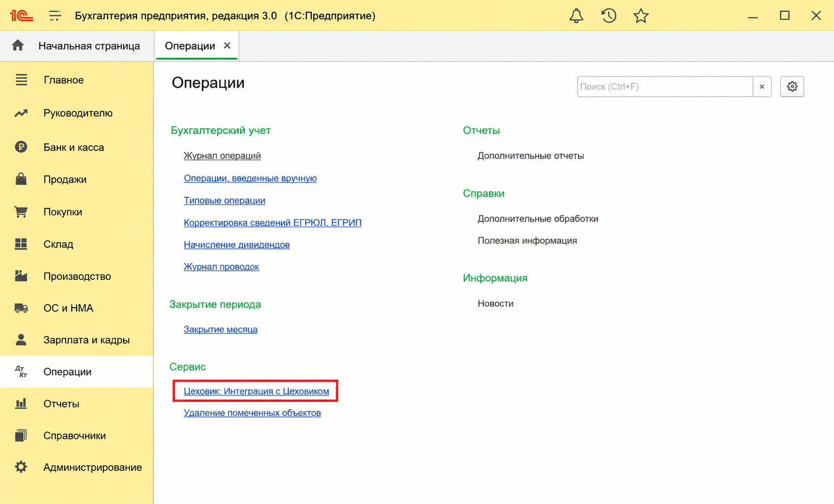Select Зарплата и кадры section
Viewport: 834px width, 504px height.
click(86, 340)
